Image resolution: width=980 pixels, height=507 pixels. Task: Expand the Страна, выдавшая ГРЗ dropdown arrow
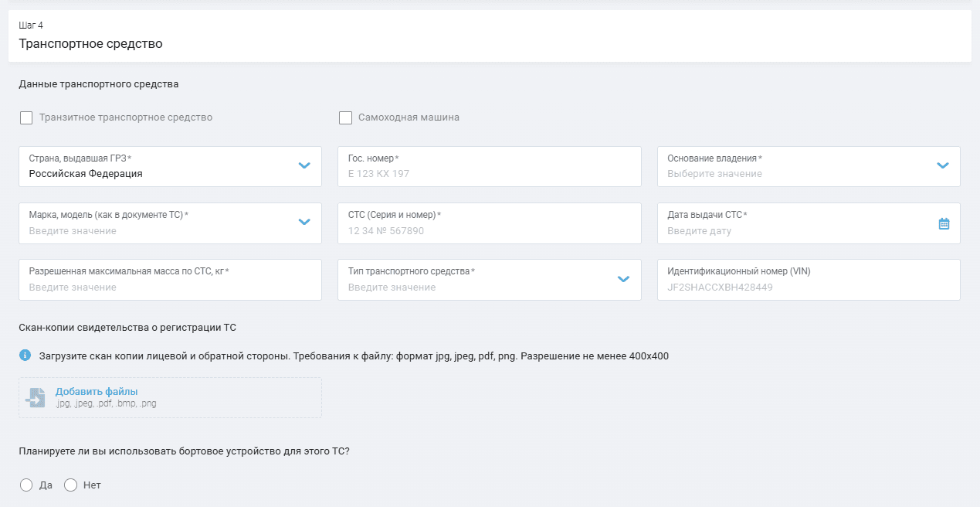pyautogui.click(x=304, y=165)
